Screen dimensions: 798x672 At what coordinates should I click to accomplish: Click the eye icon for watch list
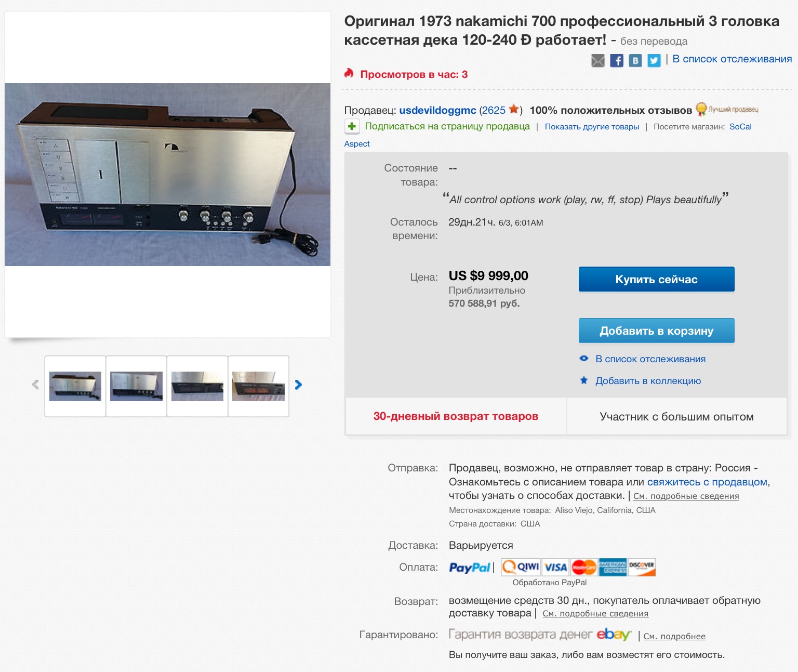pyautogui.click(x=584, y=359)
